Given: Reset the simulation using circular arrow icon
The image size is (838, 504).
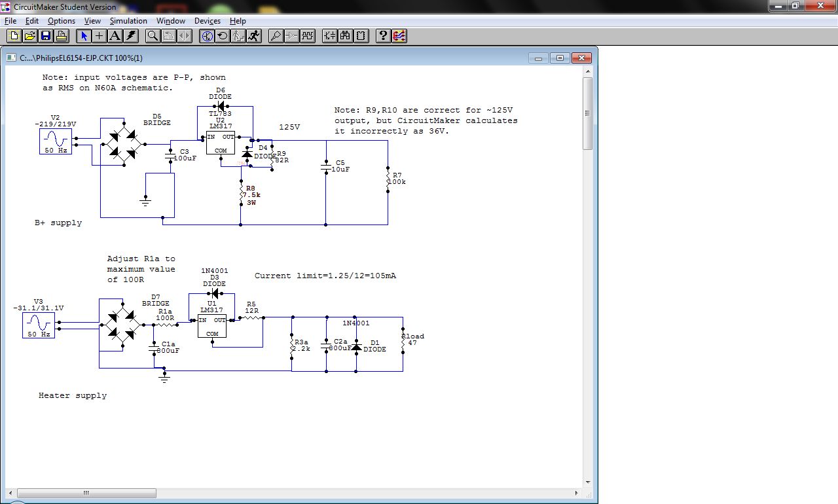Looking at the screenshot, I should click(223, 36).
